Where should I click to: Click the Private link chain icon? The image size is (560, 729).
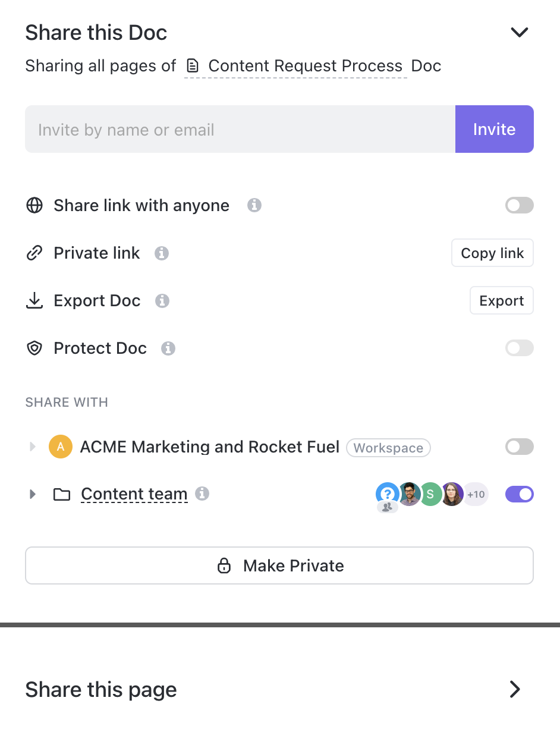34,253
